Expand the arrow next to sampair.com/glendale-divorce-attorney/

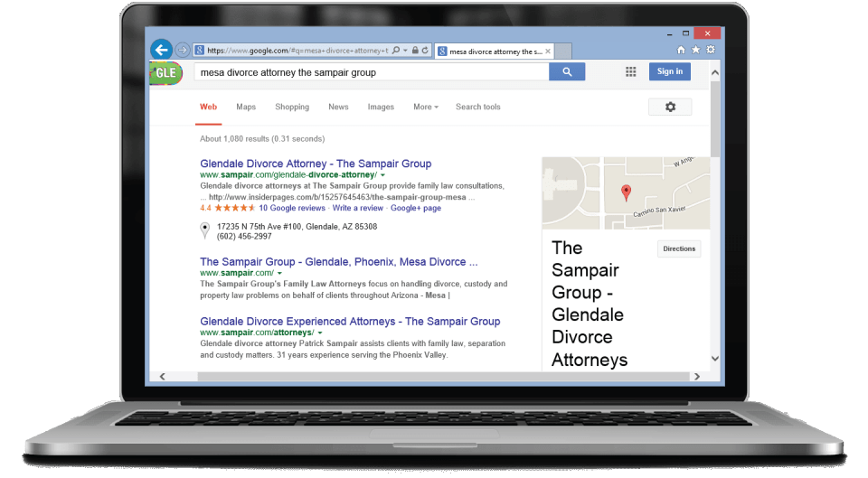tap(382, 174)
